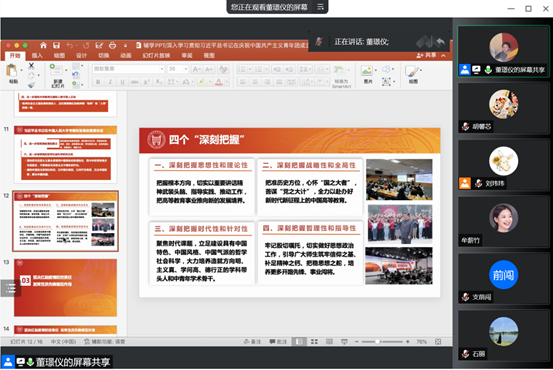Viewport: 553px width, 370px height.
Task: Click the numbered list icon
Action: 259,69
